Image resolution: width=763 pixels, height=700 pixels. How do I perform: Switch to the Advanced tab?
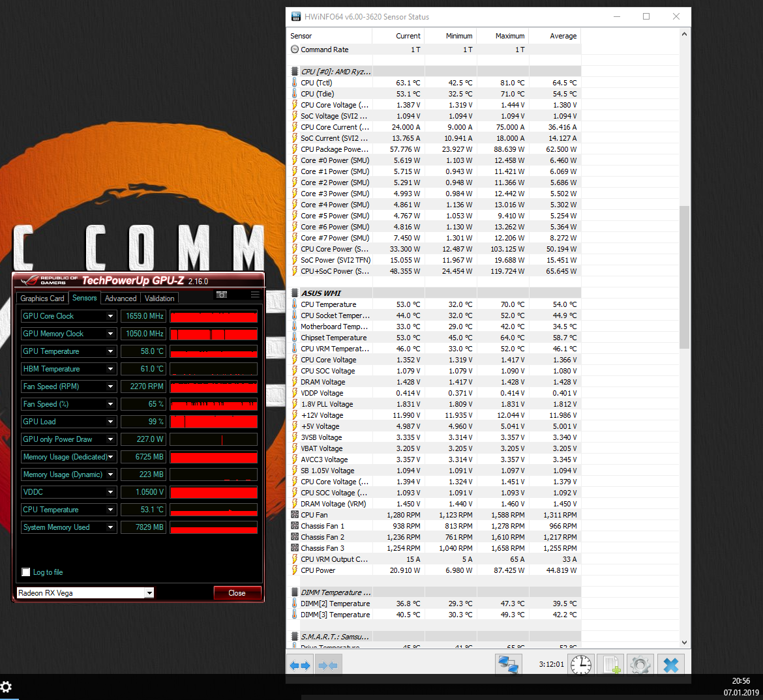121,299
